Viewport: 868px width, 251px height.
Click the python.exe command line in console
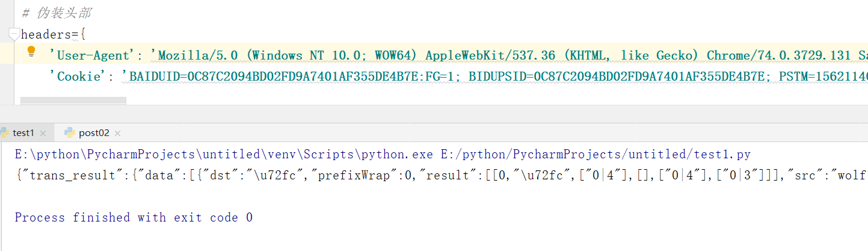coord(383,155)
